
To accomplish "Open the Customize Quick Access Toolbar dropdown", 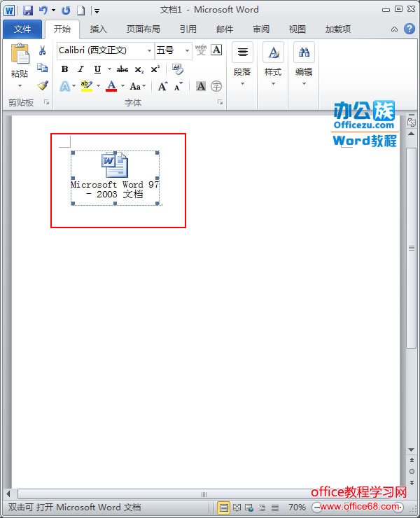I will (97, 11).
